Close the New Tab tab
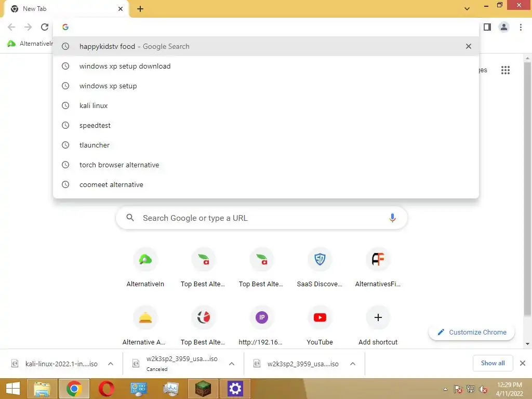The width and height of the screenshot is (532, 399). (121, 9)
